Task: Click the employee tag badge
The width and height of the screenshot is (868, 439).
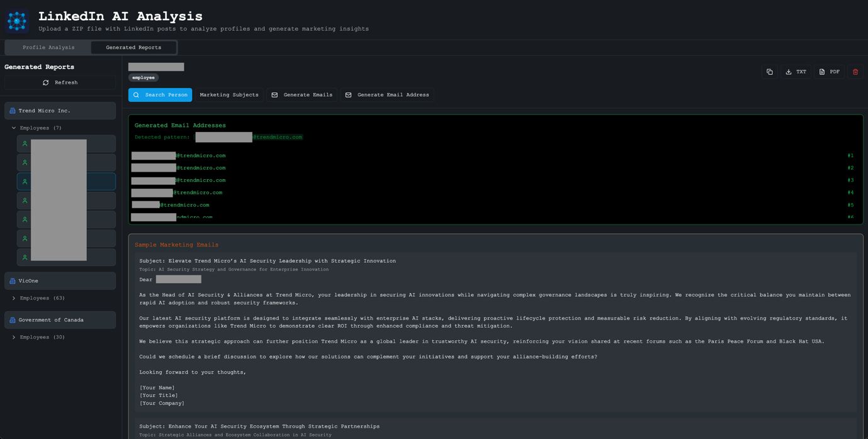Action: [x=144, y=77]
